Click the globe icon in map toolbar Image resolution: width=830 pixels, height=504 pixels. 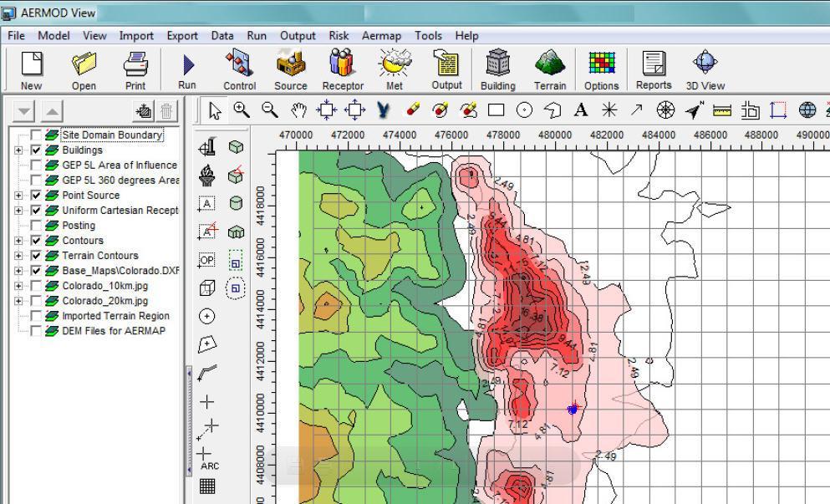807,110
